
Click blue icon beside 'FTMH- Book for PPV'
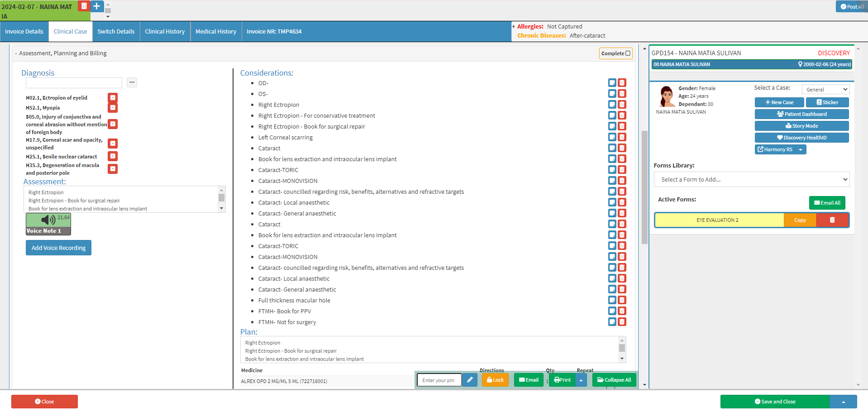pos(612,311)
